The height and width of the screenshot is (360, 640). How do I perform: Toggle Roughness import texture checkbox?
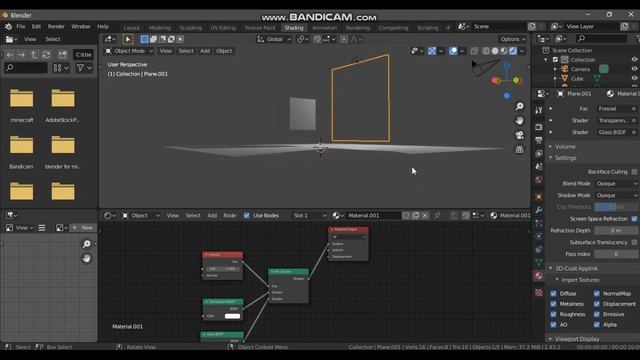click(x=553, y=314)
